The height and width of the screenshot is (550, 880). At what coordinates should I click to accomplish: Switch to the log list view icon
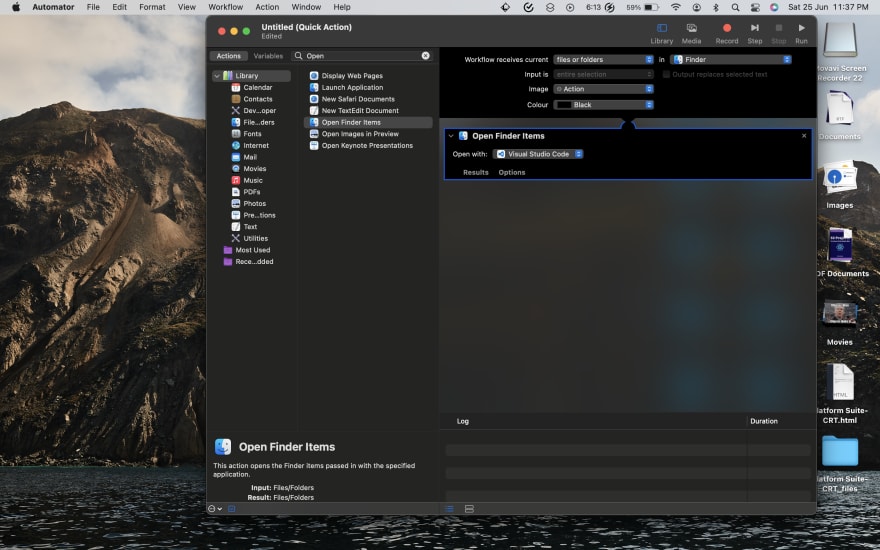tap(449, 509)
